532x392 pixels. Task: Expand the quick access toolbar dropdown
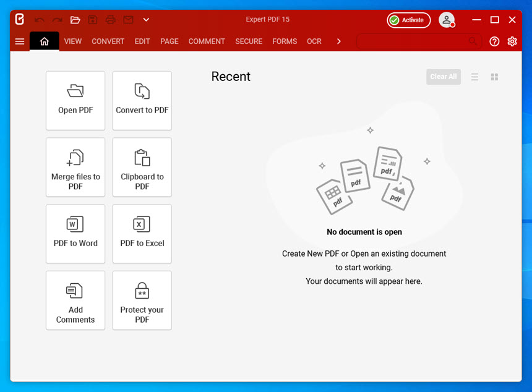tap(146, 20)
